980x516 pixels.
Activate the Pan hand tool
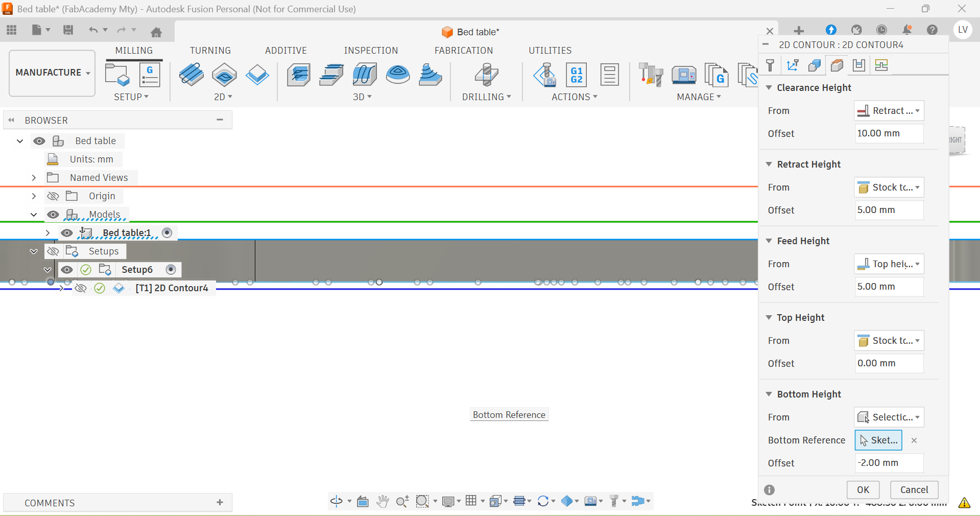(x=383, y=501)
